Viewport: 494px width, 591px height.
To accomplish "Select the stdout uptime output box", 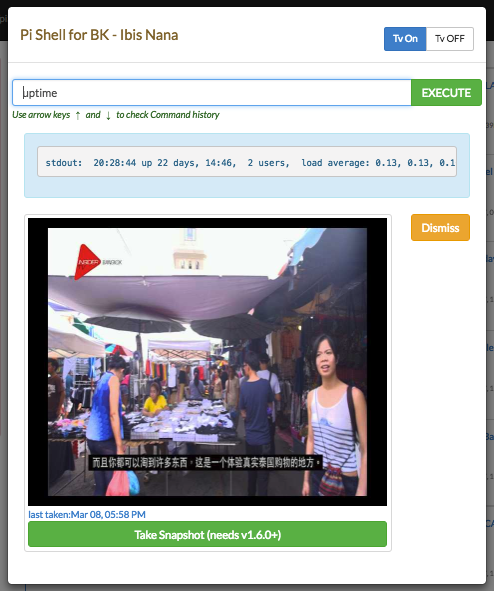I will click(247, 162).
